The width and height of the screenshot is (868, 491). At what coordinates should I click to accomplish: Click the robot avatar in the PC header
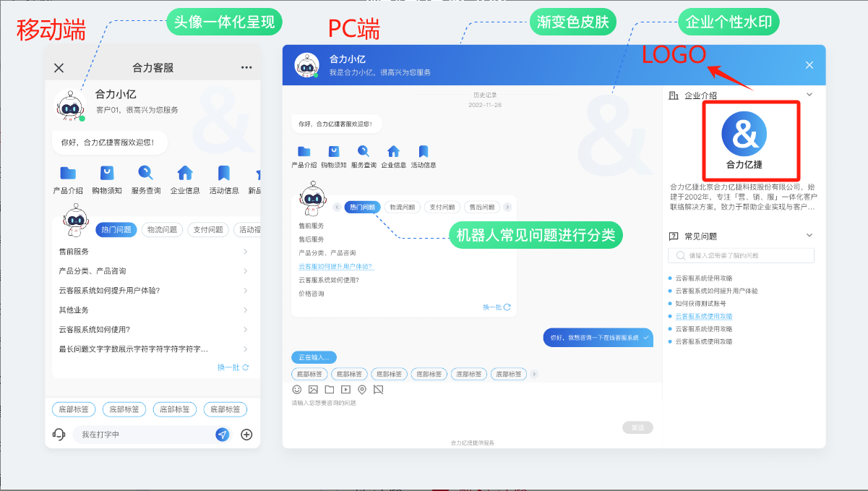click(x=306, y=65)
